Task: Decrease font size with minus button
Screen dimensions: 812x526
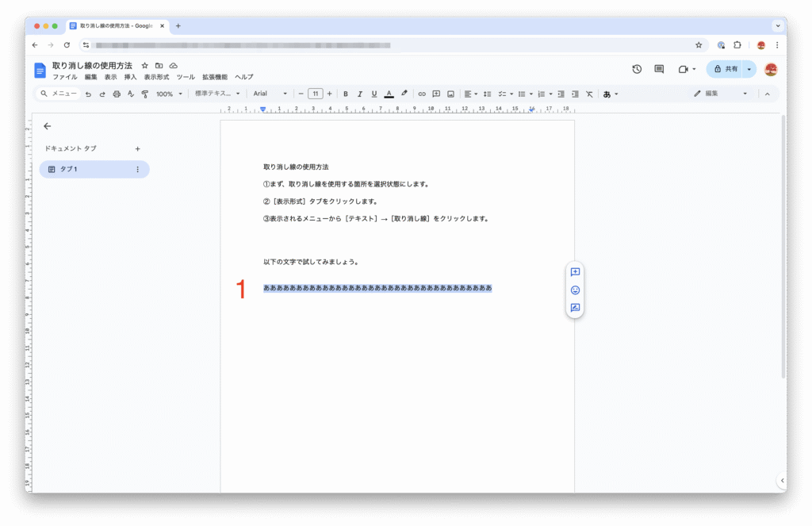Action: 301,94
